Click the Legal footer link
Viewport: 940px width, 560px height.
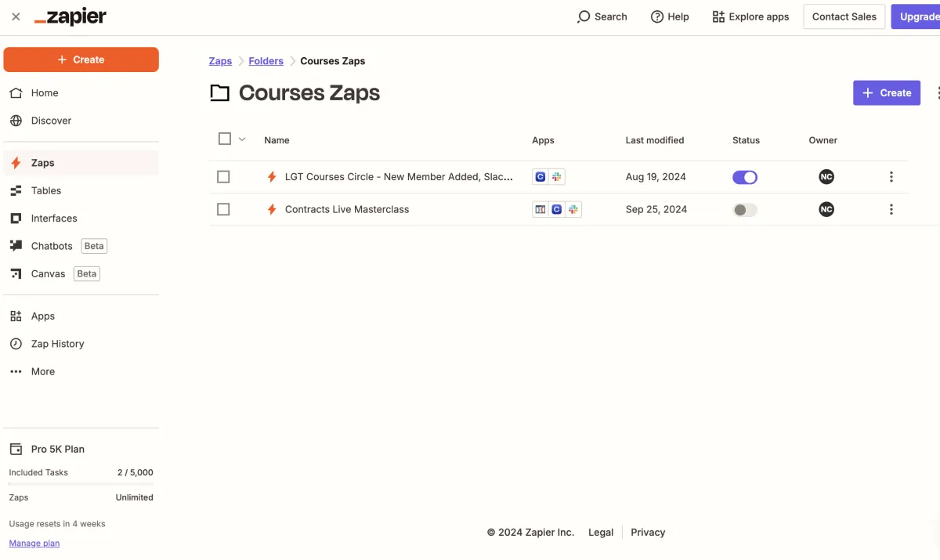(601, 532)
